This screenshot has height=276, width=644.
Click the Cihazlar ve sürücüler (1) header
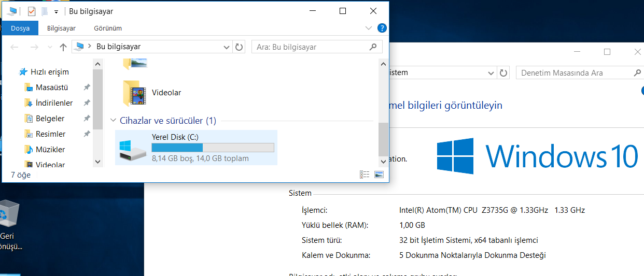coord(168,121)
